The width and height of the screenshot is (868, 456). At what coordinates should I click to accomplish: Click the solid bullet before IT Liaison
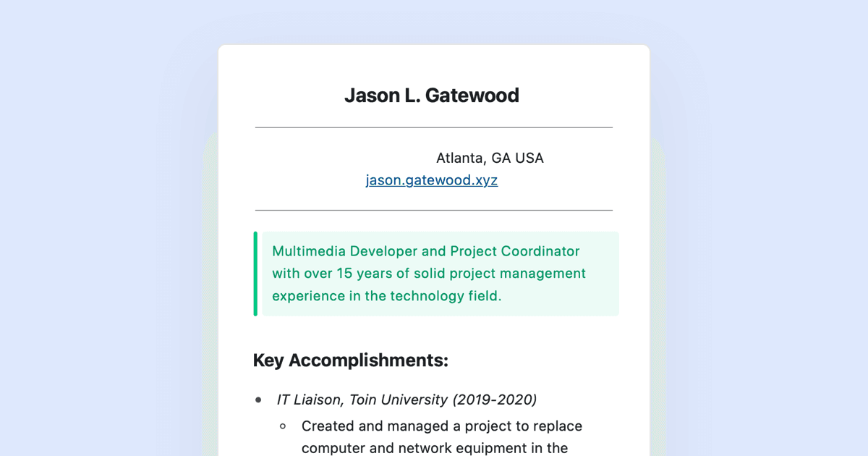(x=258, y=400)
